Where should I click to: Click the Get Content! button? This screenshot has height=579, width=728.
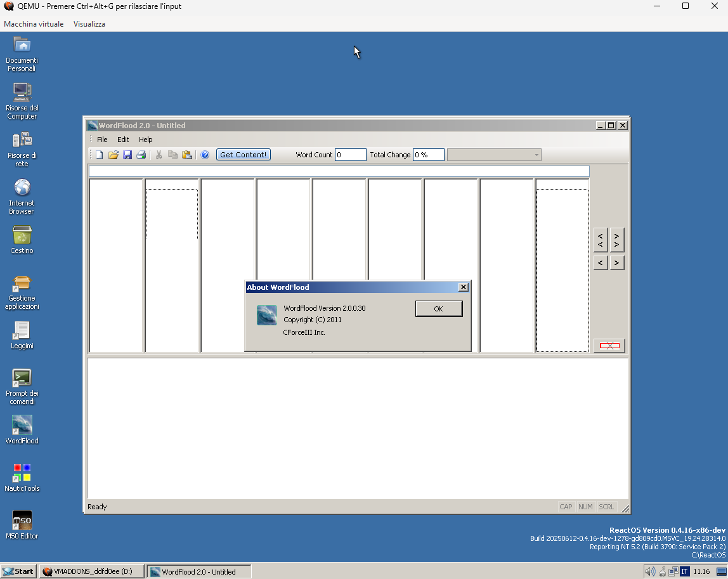pyautogui.click(x=244, y=155)
